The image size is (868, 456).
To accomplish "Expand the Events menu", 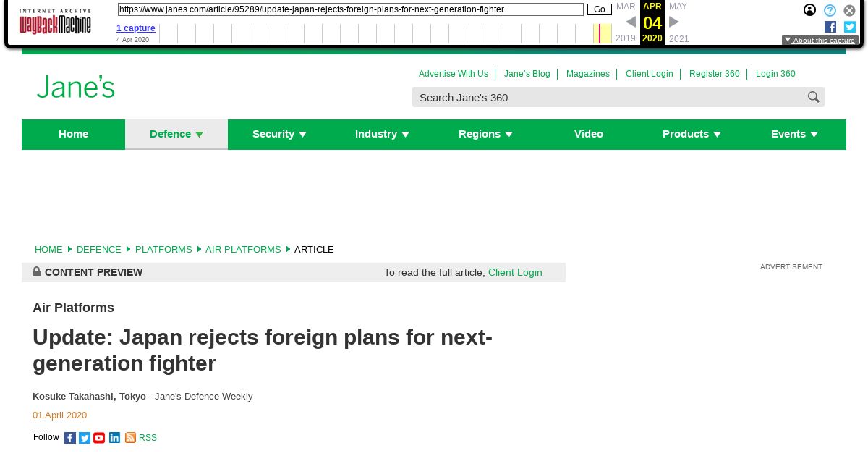I will pyautogui.click(x=794, y=134).
